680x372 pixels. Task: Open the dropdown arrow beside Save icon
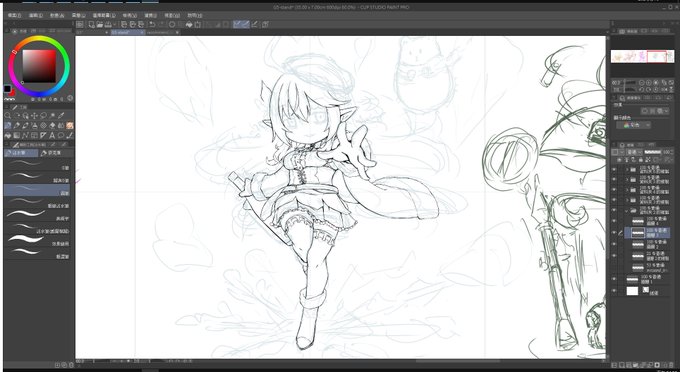(x=115, y=24)
